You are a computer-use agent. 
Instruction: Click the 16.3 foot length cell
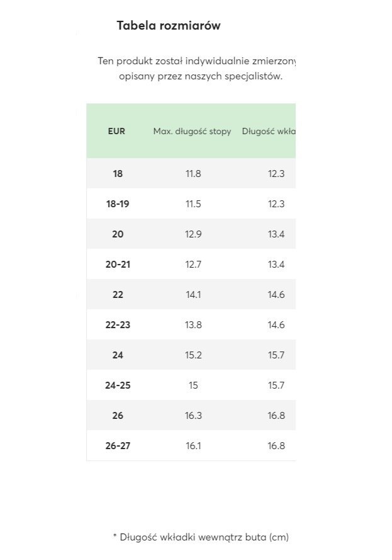pyautogui.click(x=193, y=416)
